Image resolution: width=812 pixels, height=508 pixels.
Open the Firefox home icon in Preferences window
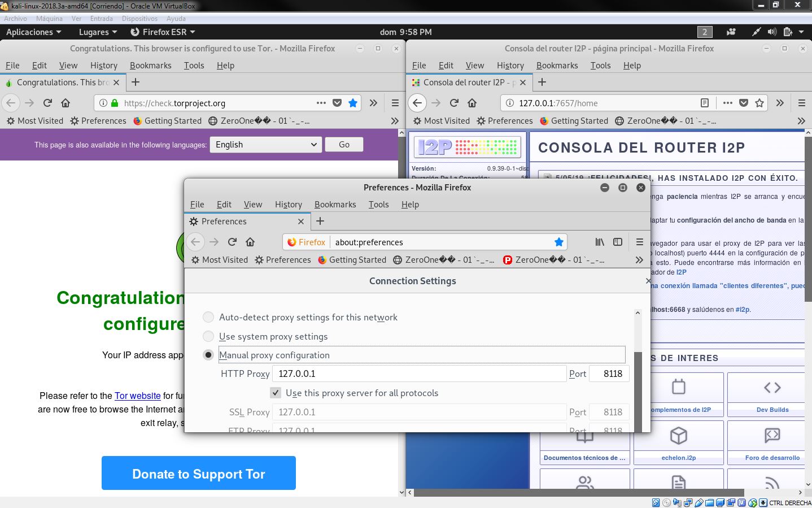[250, 242]
